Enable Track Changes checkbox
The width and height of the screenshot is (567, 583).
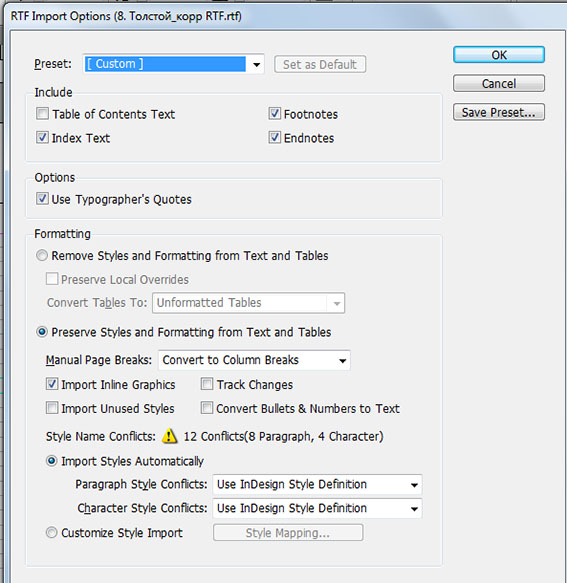click(x=207, y=384)
